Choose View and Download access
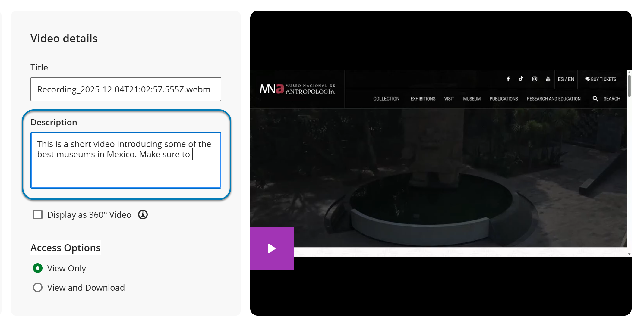 (37, 287)
